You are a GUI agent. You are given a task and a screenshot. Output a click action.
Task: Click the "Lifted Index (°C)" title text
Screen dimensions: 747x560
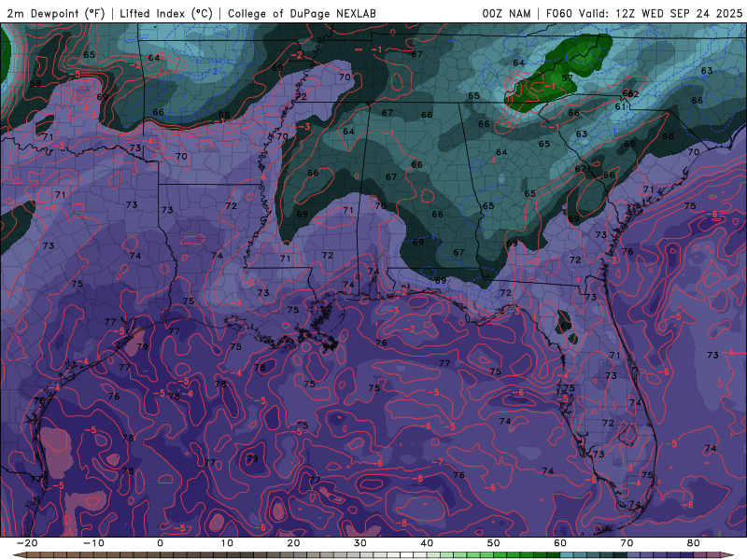coord(166,13)
